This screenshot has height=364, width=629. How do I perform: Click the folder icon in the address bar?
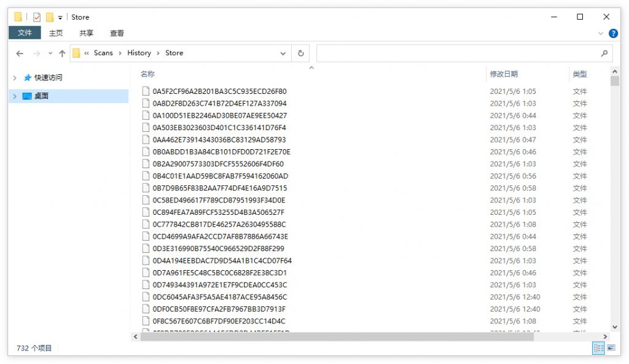tap(77, 53)
